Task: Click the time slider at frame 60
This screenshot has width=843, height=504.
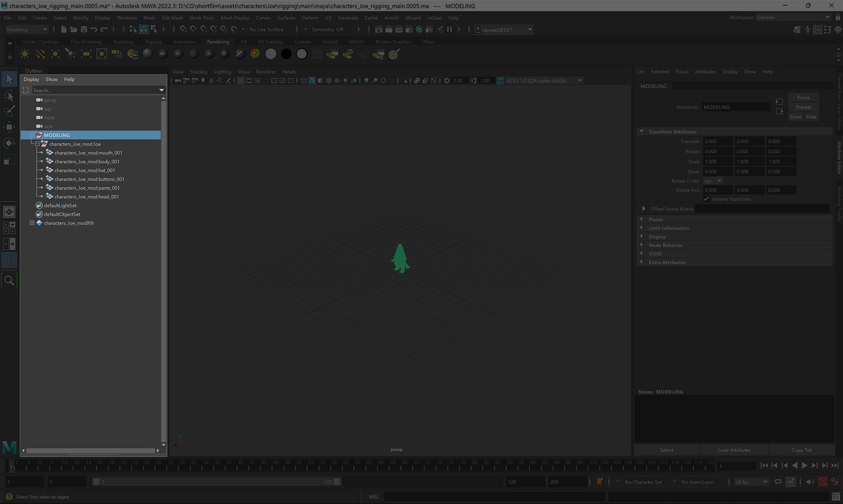Action: 357,465
